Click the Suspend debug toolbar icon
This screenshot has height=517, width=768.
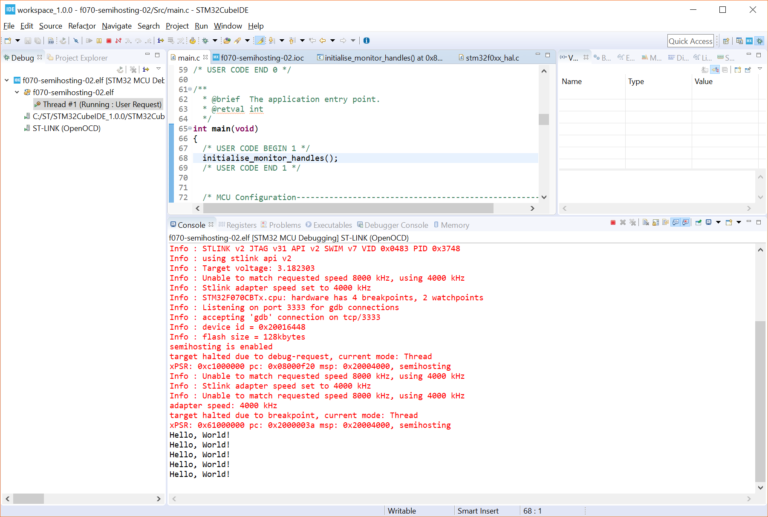click(99, 41)
